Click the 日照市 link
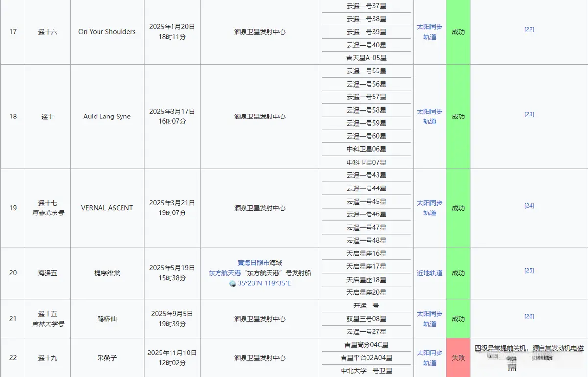The height and width of the screenshot is (377, 588). (x=260, y=263)
